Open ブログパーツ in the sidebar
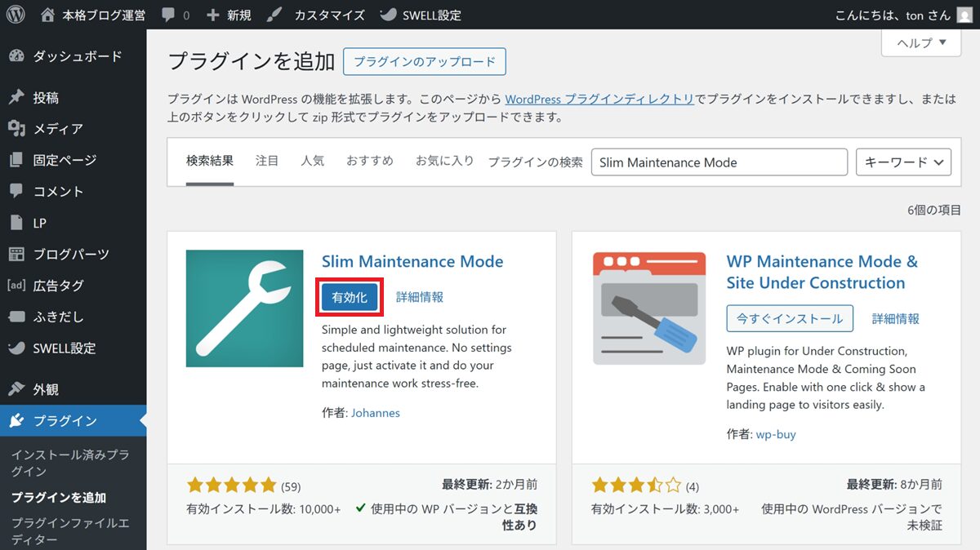The image size is (980, 550). [x=70, y=254]
